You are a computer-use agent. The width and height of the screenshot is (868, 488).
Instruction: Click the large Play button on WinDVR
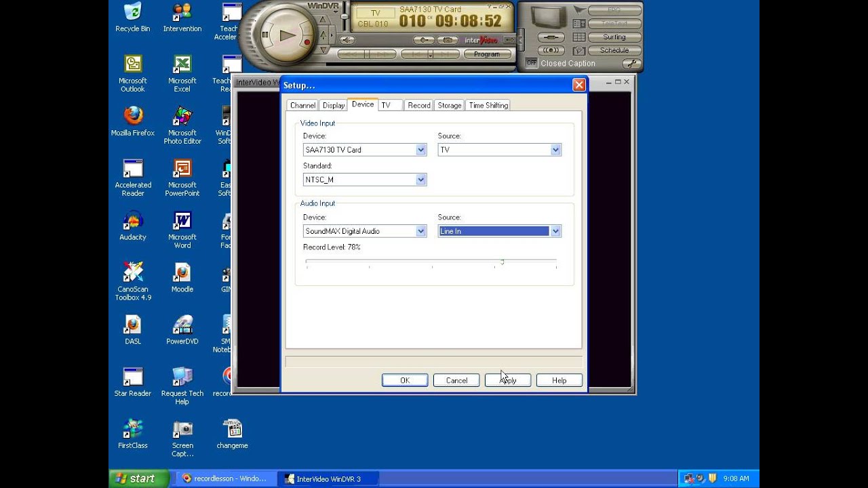point(288,35)
